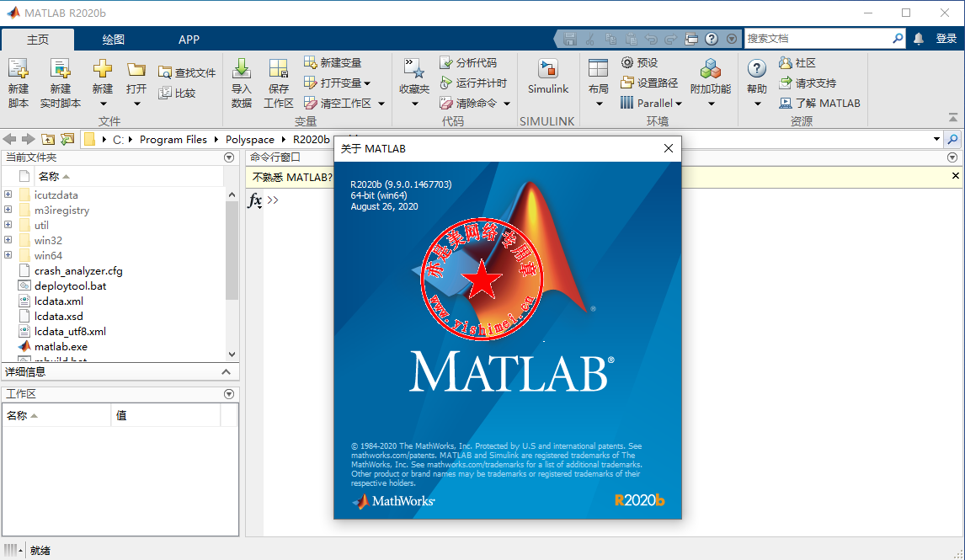Image resolution: width=965 pixels, height=560 pixels.
Task: Open the 当前文件夹 panel actions menu
Action: click(229, 157)
